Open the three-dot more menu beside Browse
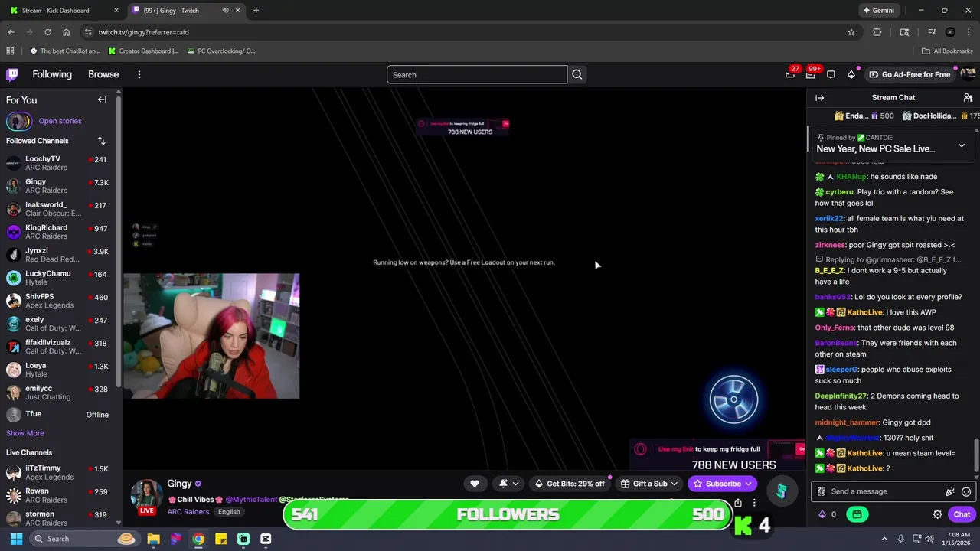Viewport: 980px width, 551px height. point(139,74)
